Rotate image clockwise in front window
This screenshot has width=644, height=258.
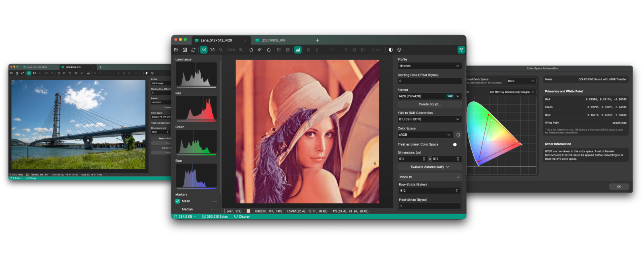[268, 50]
